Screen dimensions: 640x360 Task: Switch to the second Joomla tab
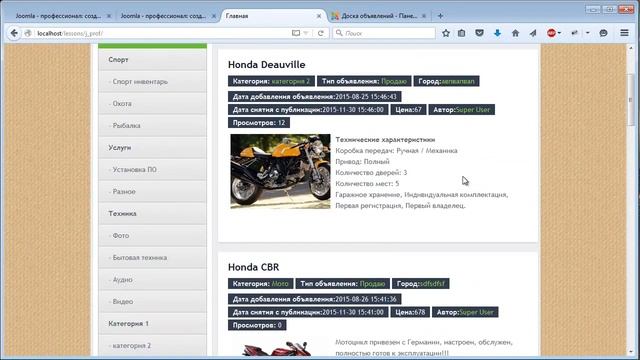click(x=163, y=16)
